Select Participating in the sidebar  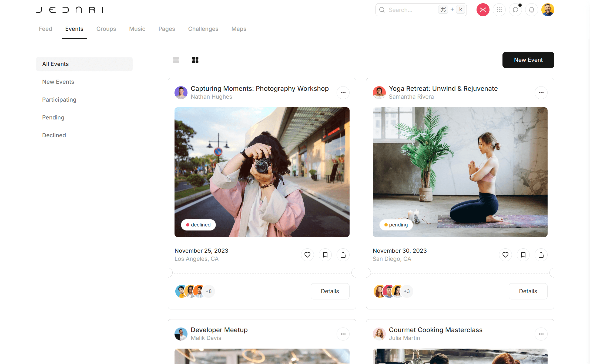tap(59, 100)
